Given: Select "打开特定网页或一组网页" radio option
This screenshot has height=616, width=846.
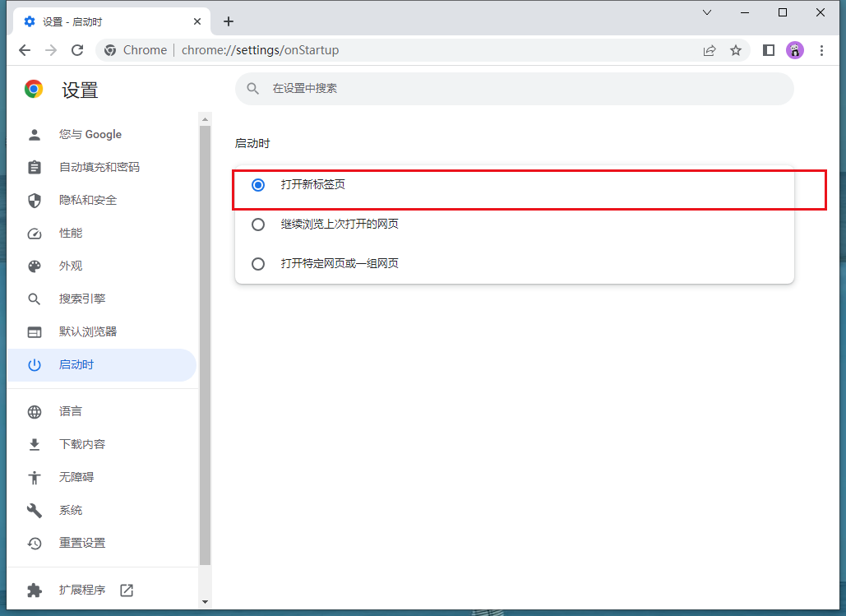Looking at the screenshot, I should [258, 264].
